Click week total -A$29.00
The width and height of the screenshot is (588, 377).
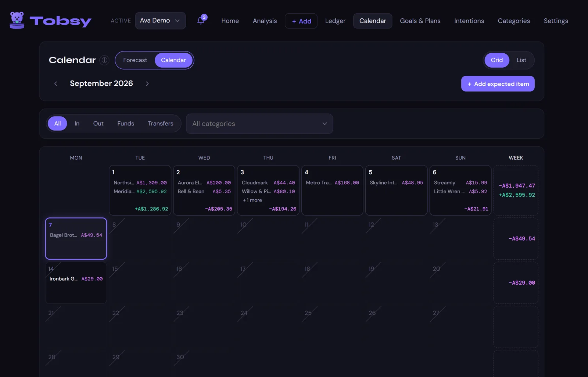click(x=522, y=283)
